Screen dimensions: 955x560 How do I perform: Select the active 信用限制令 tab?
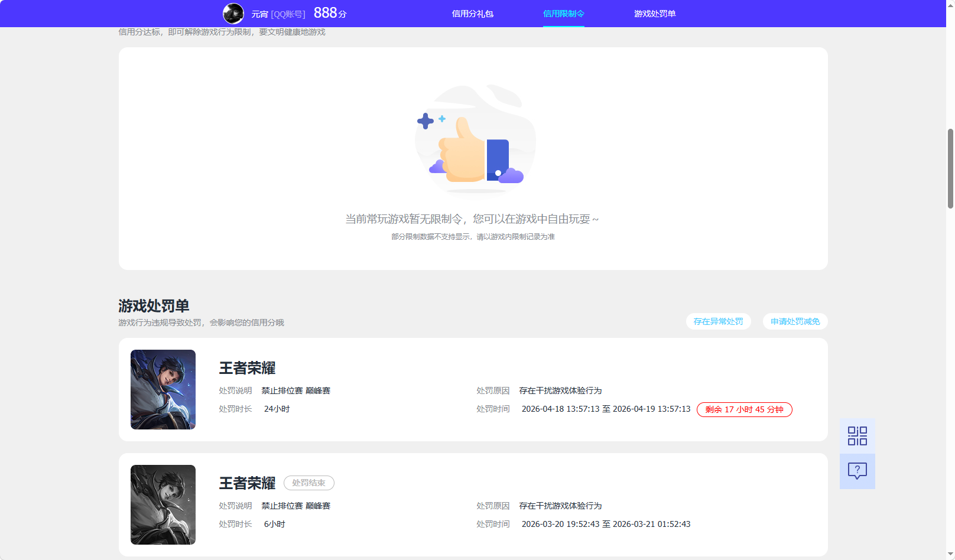click(x=563, y=13)
